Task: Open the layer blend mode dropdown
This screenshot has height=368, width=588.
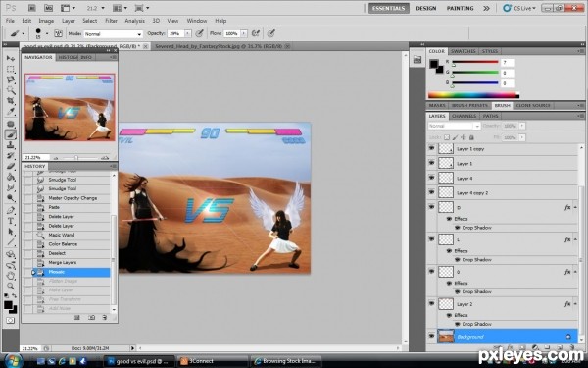Action: tap(454, 126)
